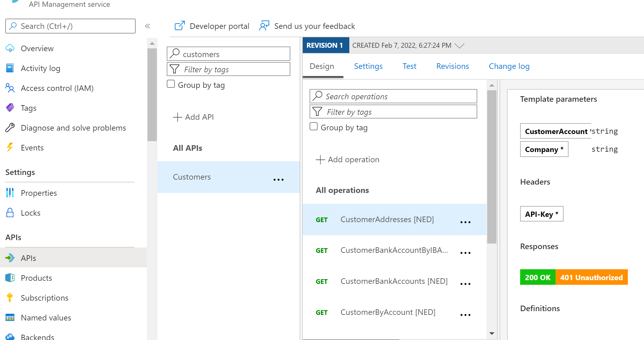Switch to the Change log tab
Viewport: 644px width, 340px height.
coord(509,66)
